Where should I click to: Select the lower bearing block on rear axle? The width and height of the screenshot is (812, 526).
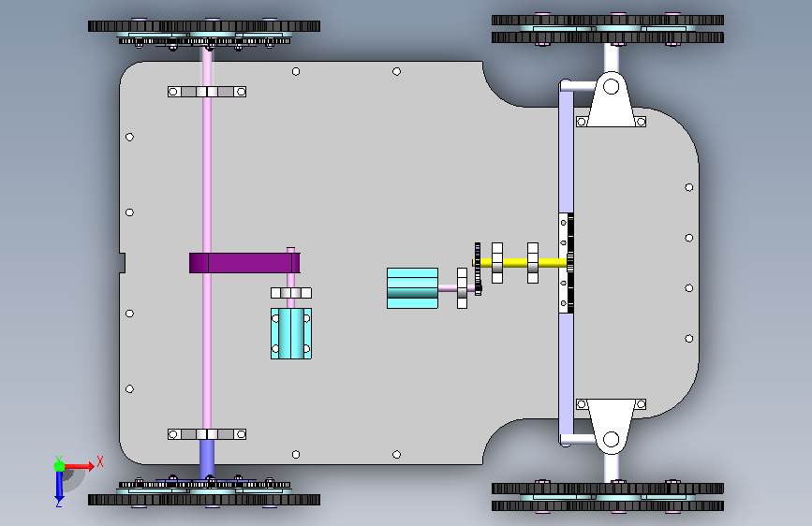207,434
